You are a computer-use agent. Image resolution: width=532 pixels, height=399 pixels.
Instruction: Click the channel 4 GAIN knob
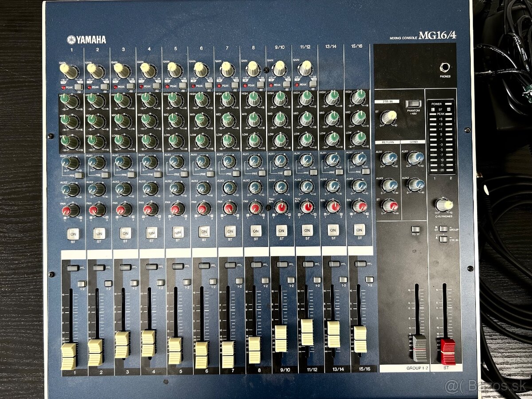point(148,70)
